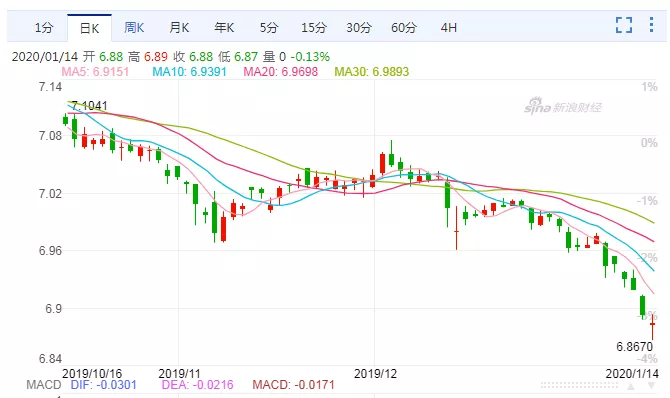Choose the 30分 interval tab
This screenshot has height=398, width=670.
pyautogui.click(x=359, y=28)
